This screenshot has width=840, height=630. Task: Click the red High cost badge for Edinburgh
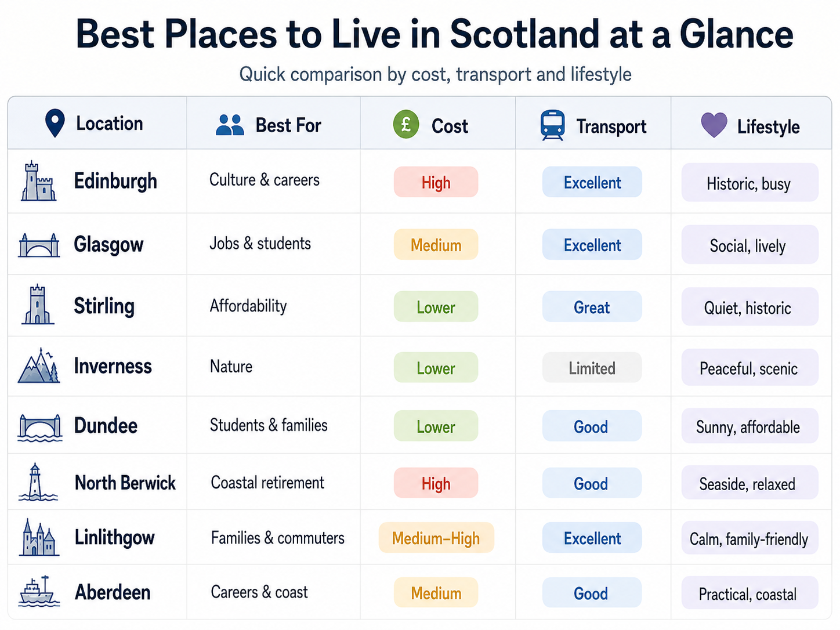[436, 182]
